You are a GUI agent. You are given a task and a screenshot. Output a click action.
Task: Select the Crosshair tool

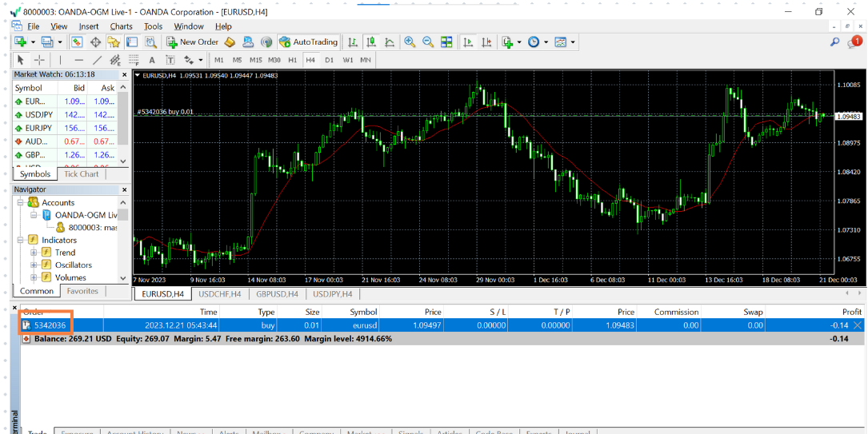point(39,60)
